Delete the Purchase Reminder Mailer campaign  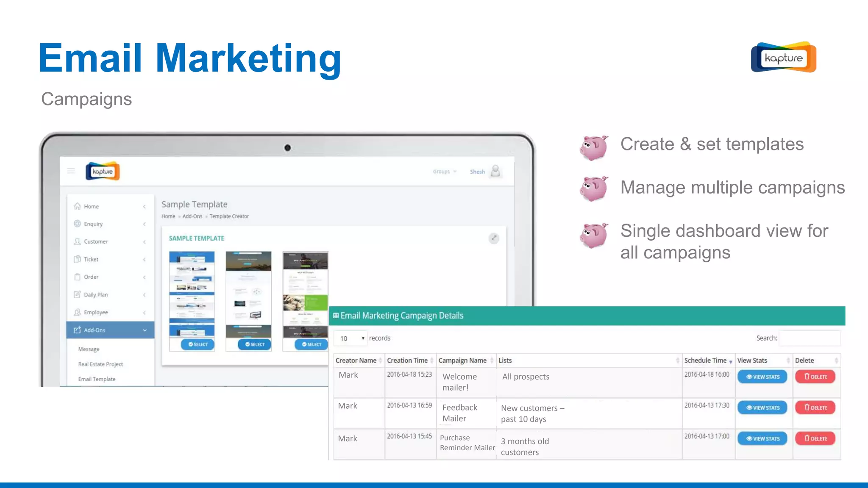[x=815, y=438]
